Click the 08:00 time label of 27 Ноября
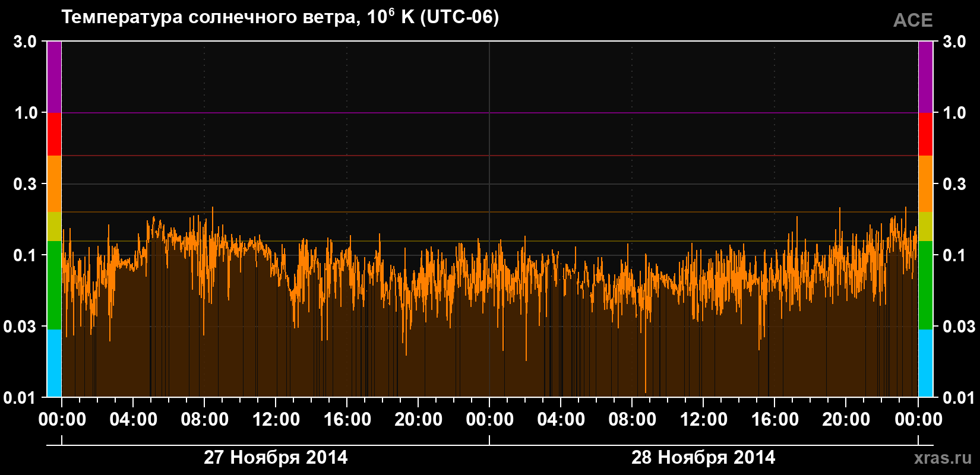 [x=205, y=420]
